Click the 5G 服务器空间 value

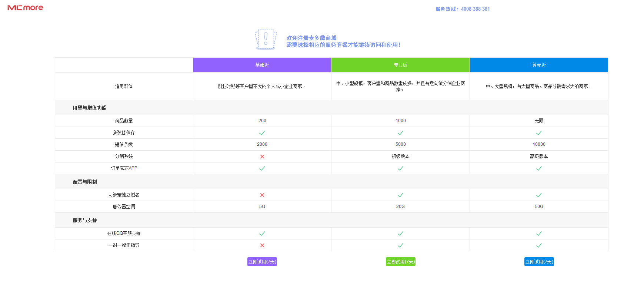click(x=262, y=207)
